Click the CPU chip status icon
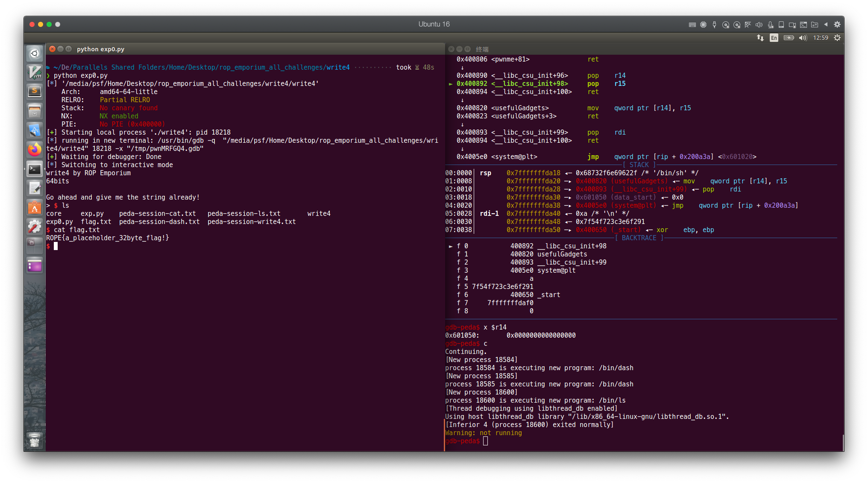The width and height of the screenshot is (868, 483). click(x=704, y=24)
